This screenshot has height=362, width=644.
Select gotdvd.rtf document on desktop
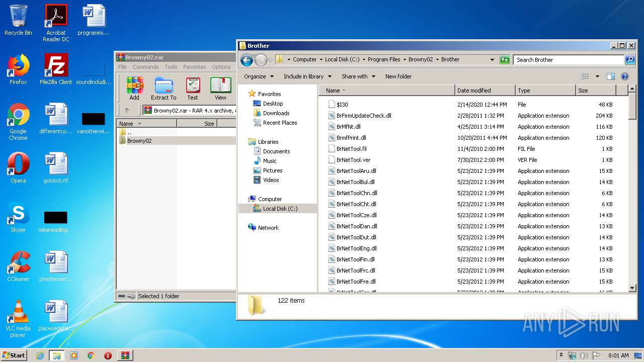pyautogui.click(x=56, y=168)
